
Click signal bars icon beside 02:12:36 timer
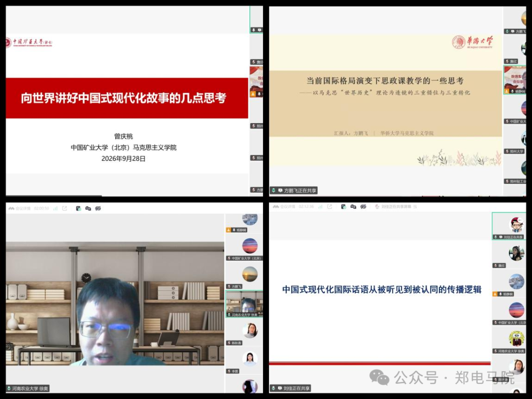pyautogui.click(x=320, y=206)
